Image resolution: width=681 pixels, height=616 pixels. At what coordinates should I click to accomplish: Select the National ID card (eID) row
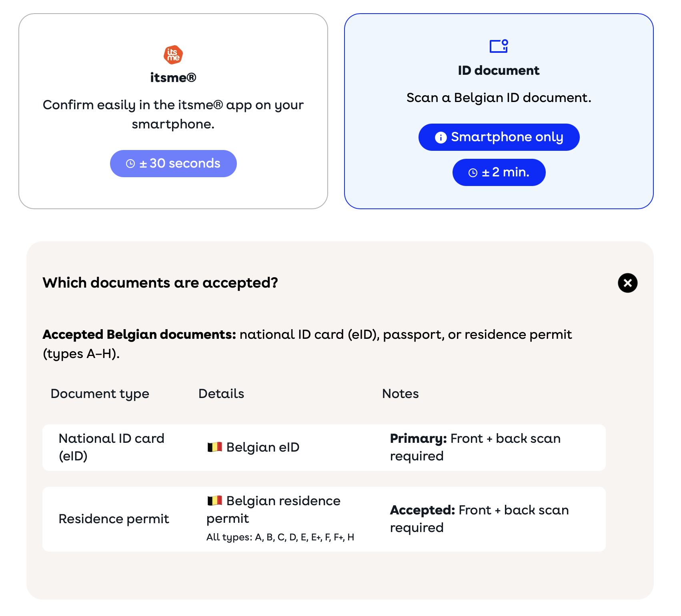[324, 448]
